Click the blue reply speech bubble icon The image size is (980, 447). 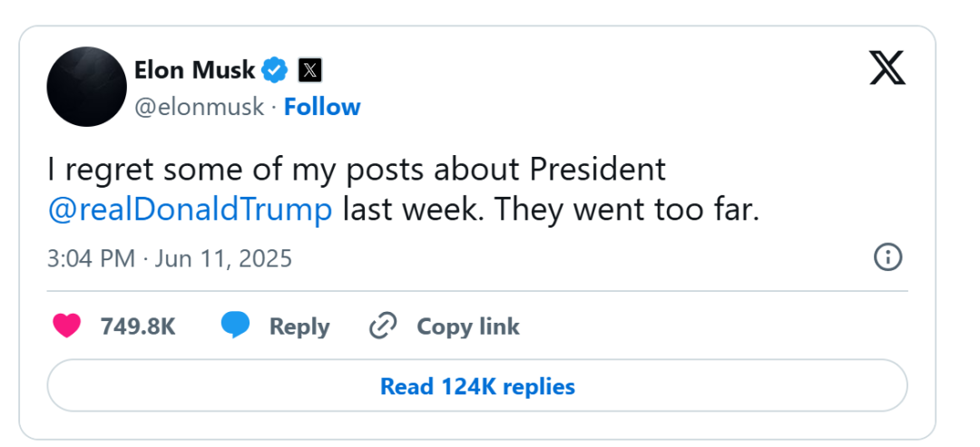click(x=235, y=326)
